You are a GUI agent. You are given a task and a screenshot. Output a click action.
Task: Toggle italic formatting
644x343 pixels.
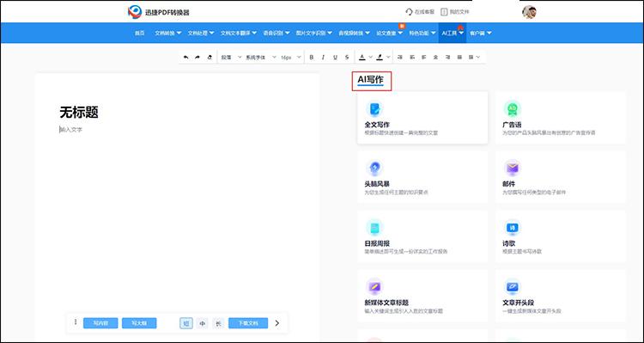point(323,57)
